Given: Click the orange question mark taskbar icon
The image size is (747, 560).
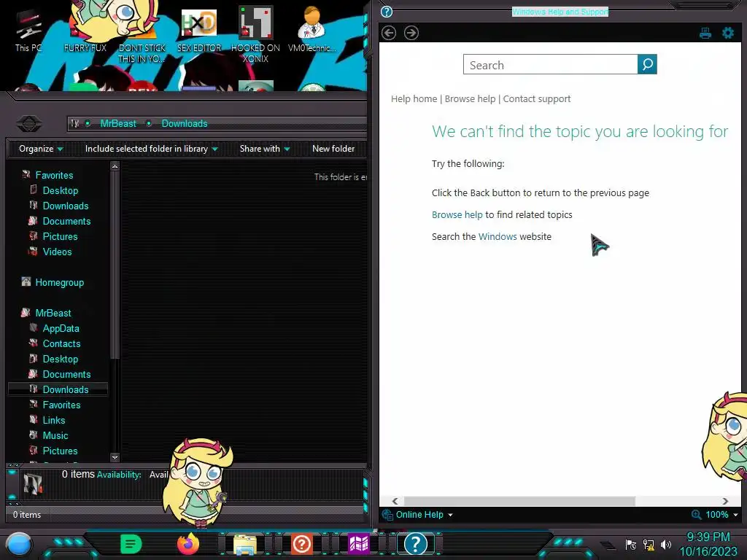Looking at the screenshot, I should pyautogui.click(x=301, y=544).
